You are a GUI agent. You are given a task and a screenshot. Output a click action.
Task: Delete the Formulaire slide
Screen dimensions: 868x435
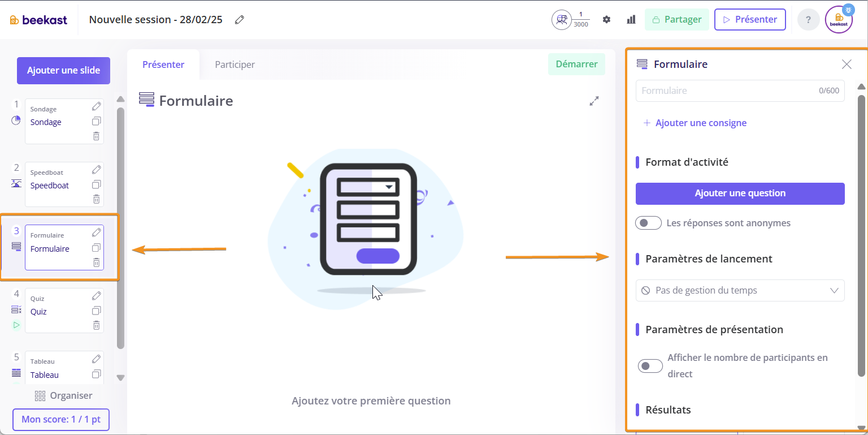96,262
